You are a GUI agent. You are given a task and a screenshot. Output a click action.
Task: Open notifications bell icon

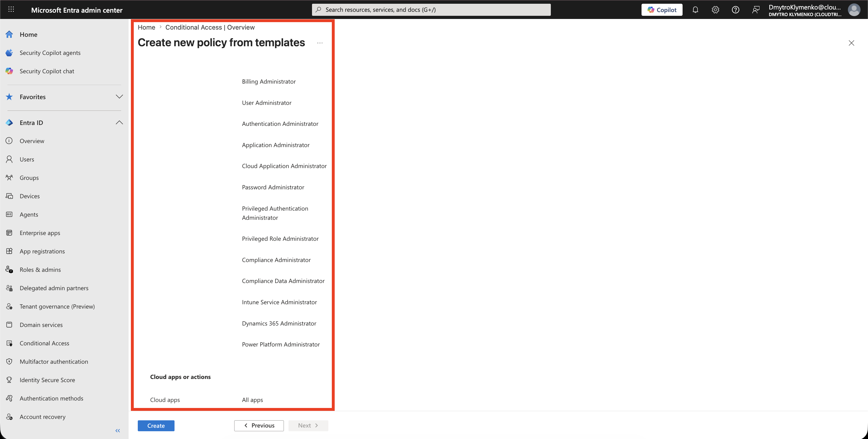click(695, 10)
